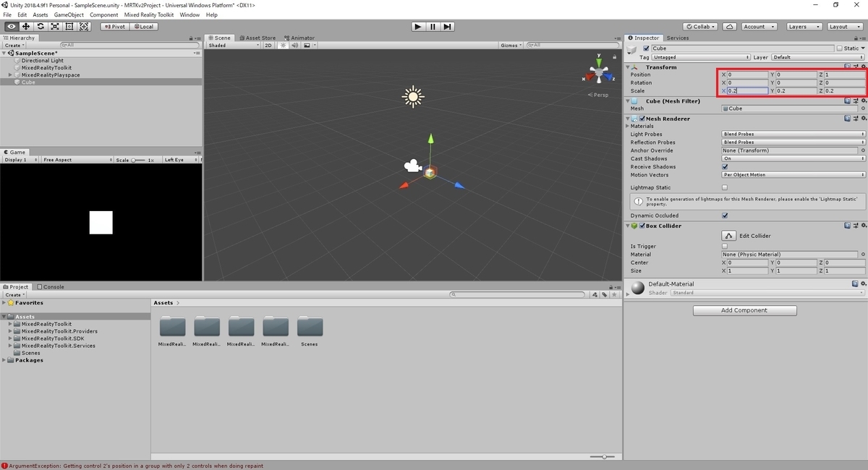868x470 pixels.
Task: Open the Static options dropdown arrow
Action: click(x=863, y=48)
